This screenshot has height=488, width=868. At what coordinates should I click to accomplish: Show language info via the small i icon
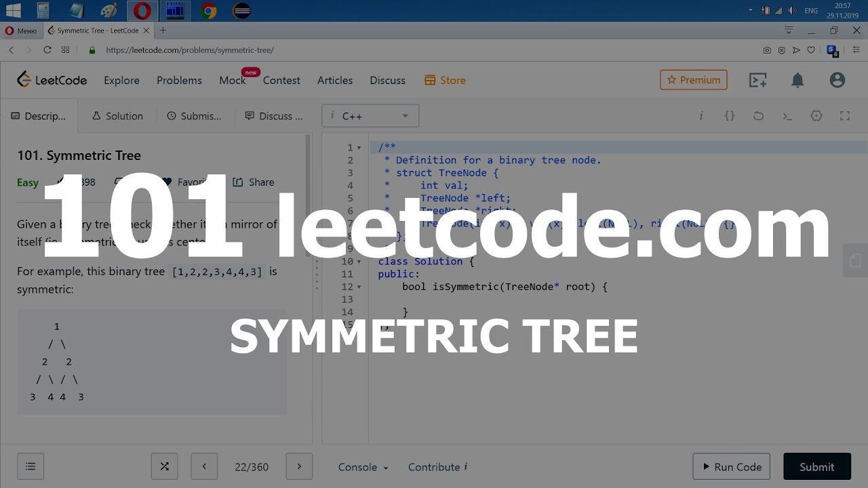[x=701, y=116]
